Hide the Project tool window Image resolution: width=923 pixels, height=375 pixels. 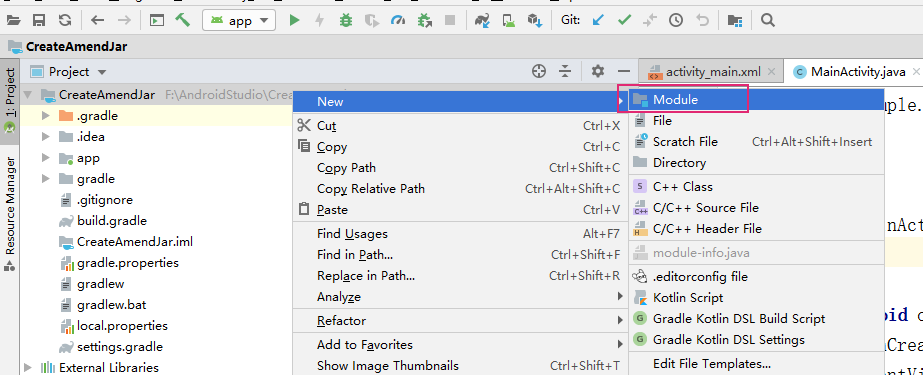click(624, 72)
